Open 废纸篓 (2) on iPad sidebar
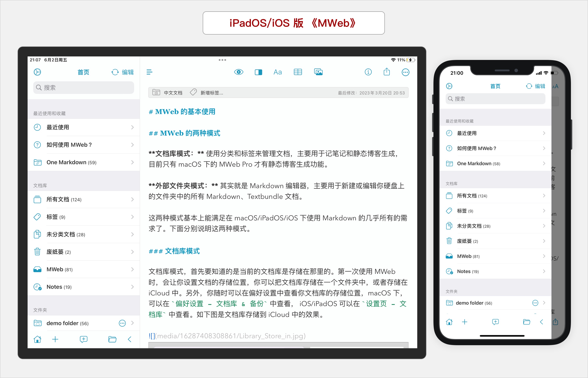Image resolution: width=588 pixels, height=378 pixels. point(83,252)
